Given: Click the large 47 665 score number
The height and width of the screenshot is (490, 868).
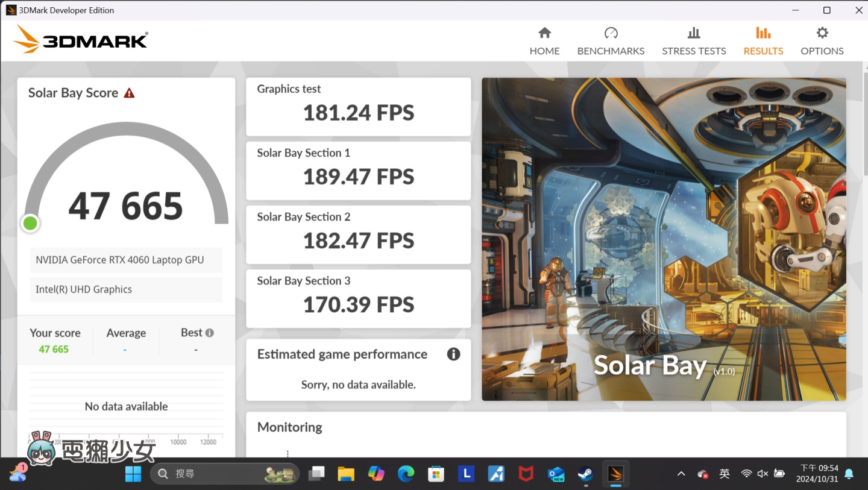Looking at the screenshot, I should (125, 206).
